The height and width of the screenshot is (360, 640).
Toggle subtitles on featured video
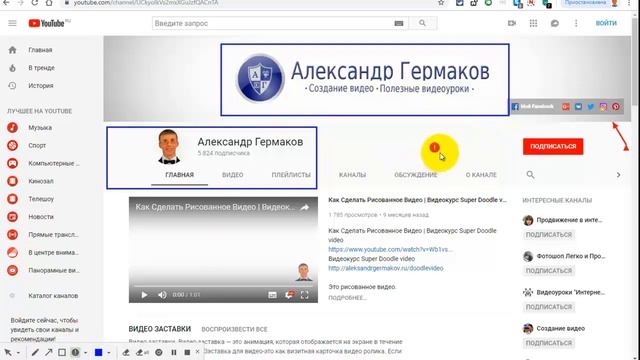[x=272, y=295]
